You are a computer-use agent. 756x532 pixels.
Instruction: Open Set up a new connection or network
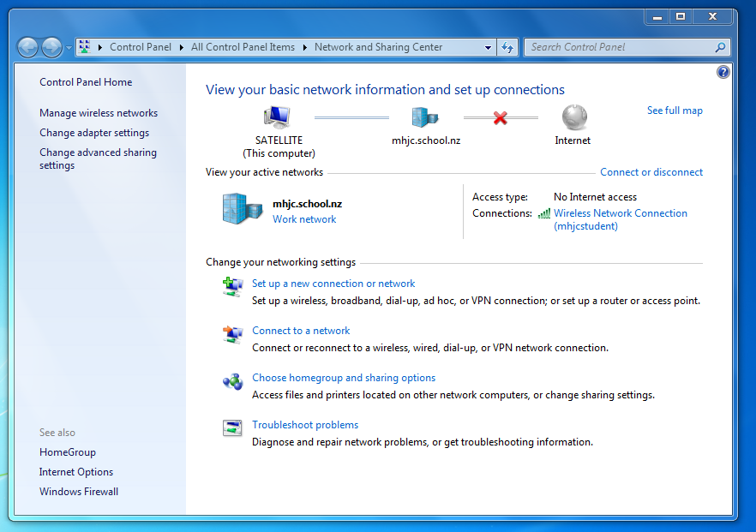[333, 284]
